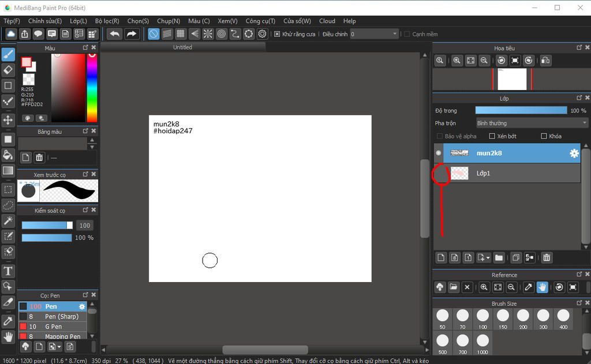Screen dimensions: 591x364
Task: Select the rectangular Select tool
Action: point(8,190)
